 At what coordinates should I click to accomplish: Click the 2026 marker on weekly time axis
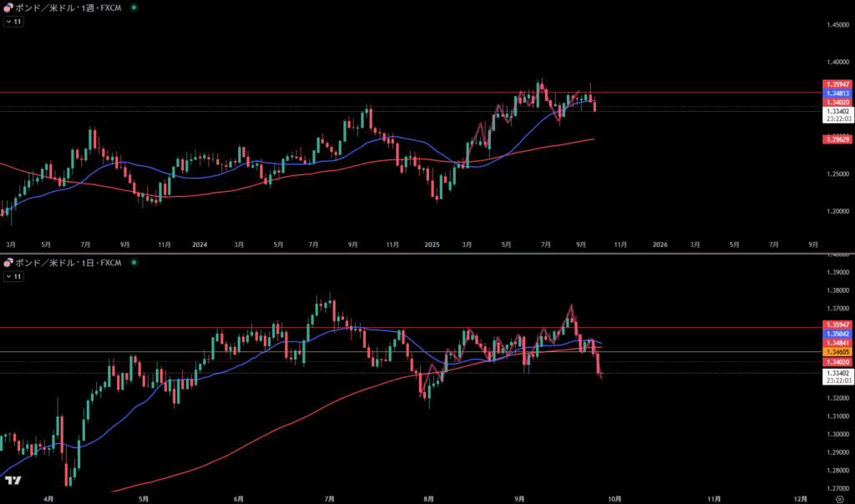pos(660,244)
